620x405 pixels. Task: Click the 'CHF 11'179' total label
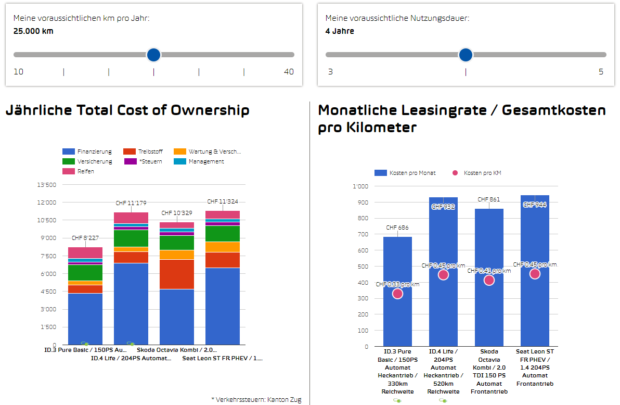pyautogui.click(x=131, y=203)
